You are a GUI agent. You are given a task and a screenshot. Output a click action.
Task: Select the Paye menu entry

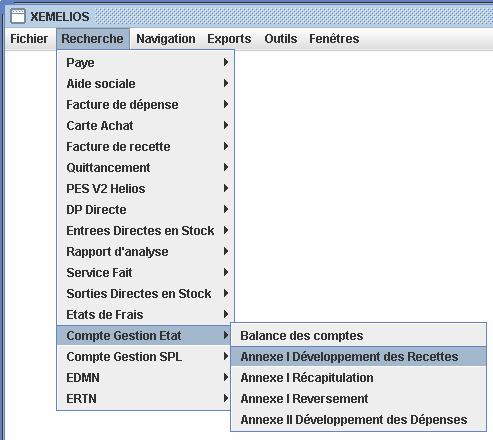[146, 62]
